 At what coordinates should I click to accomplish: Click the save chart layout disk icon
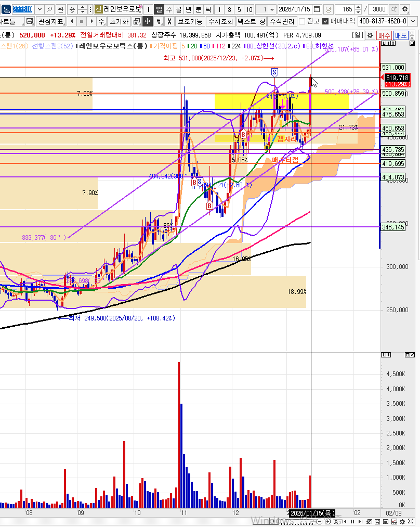tap(29, 21)
